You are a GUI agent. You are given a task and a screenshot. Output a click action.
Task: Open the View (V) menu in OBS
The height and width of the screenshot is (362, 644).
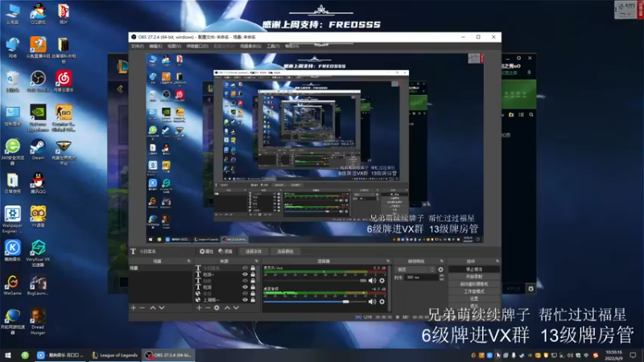[x=174, y=46]
